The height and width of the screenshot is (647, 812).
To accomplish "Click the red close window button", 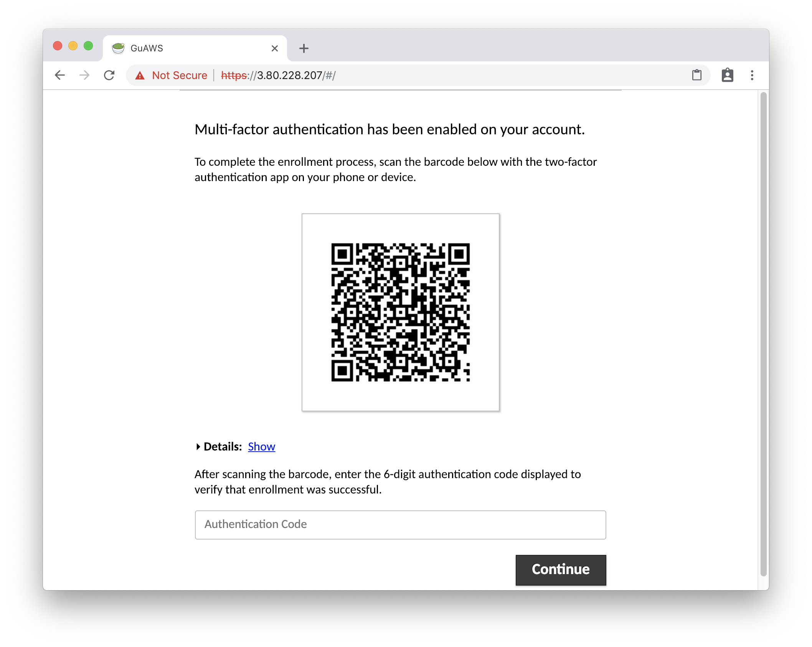I will [x=58, y=46].
